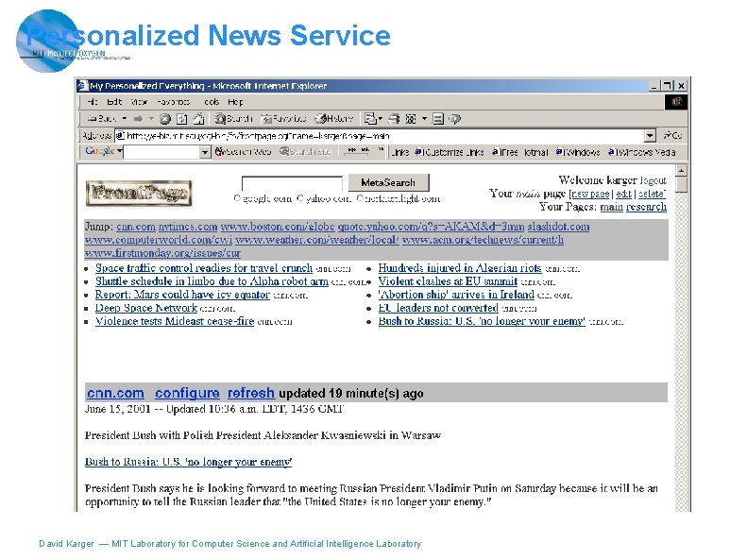Click the FrontPage logo image
This screenshot has height=560, width=747.
139,193
